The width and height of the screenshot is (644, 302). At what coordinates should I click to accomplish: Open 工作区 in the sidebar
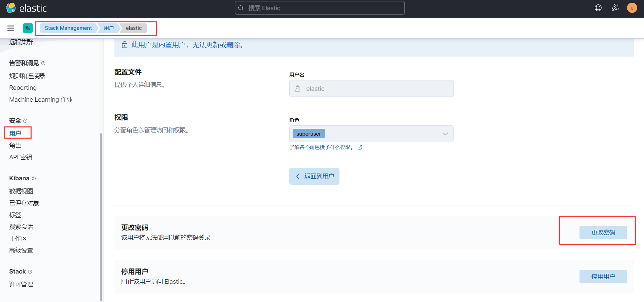coord(18,239)
